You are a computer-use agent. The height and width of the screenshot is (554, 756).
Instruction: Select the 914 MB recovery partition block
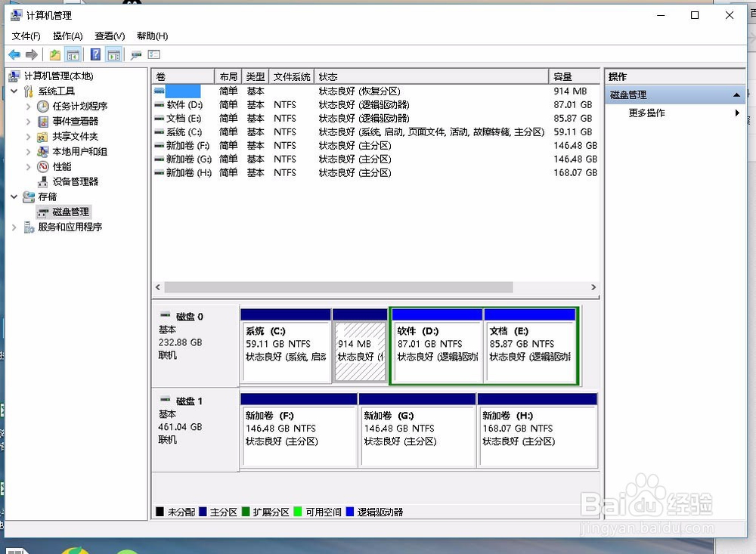coord(360,345)
